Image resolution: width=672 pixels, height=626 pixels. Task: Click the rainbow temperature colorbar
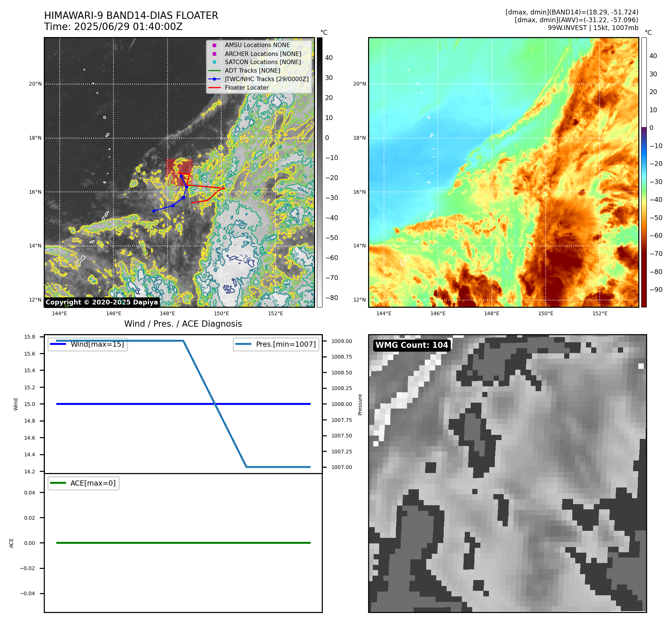[x=644, y=172]
